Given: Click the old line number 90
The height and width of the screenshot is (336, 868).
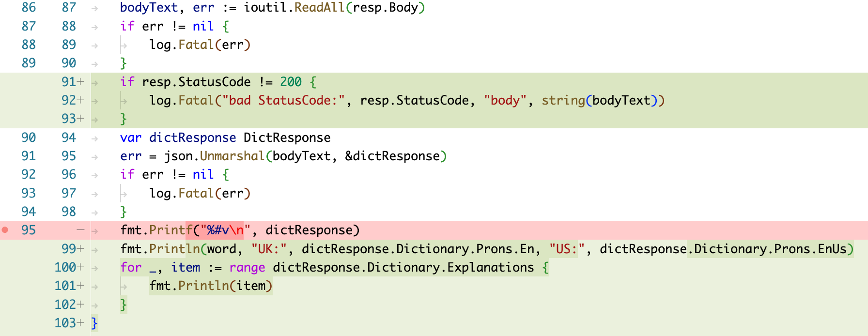Looking at the screenshot, I should (29, 137).
